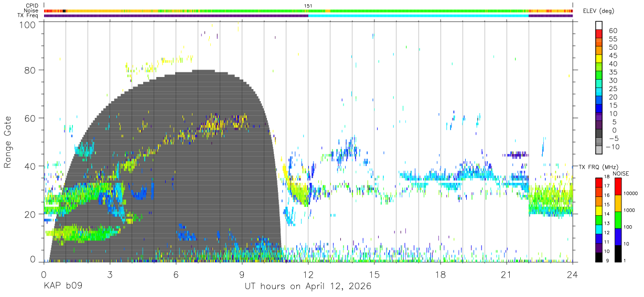The width and height of the screenshot is (644, 297).
Task: Pick the yellow 14-15 MHz frequency swatch
Action: 598,210
